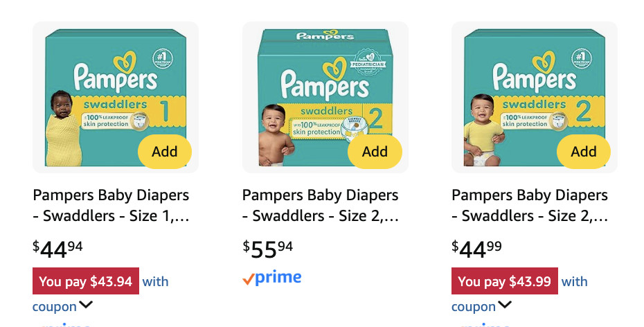Expand coupon chevron under $43.99 offer

(505, 306)
